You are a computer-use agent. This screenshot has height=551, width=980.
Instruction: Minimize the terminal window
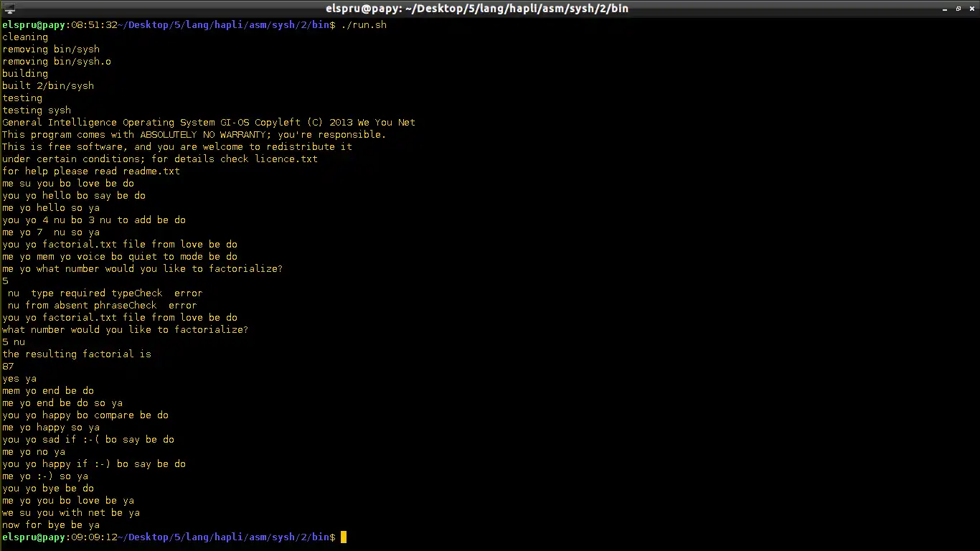coord(945,9)
